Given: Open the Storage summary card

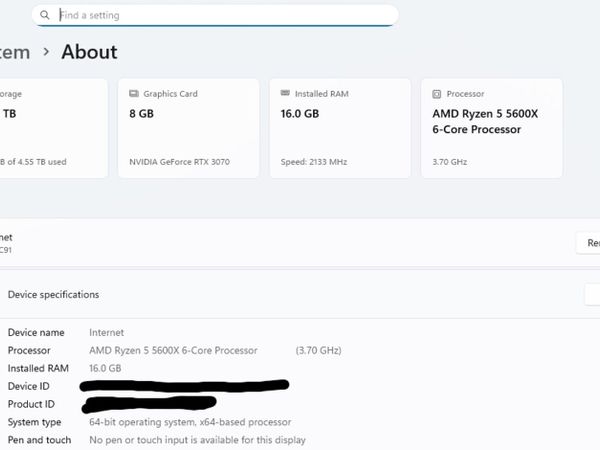Looking at the screenshot, I should coord(50,128).
